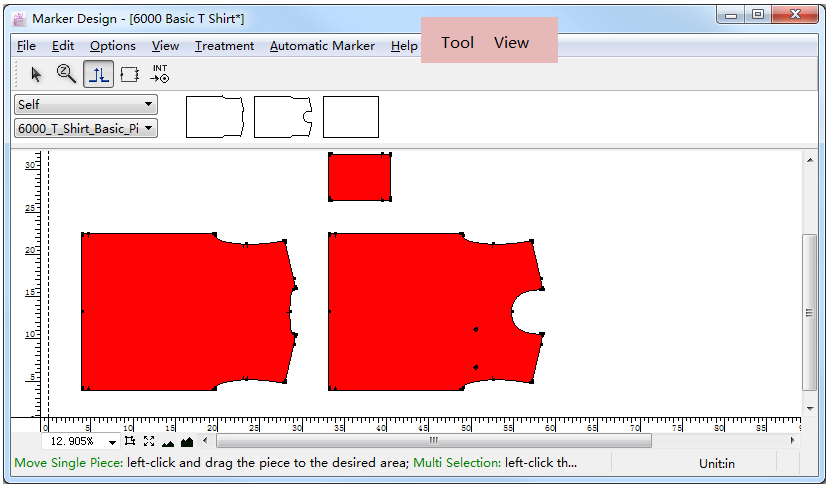
Task: Click the small red rectangle piece
Action: click(359, 178)
